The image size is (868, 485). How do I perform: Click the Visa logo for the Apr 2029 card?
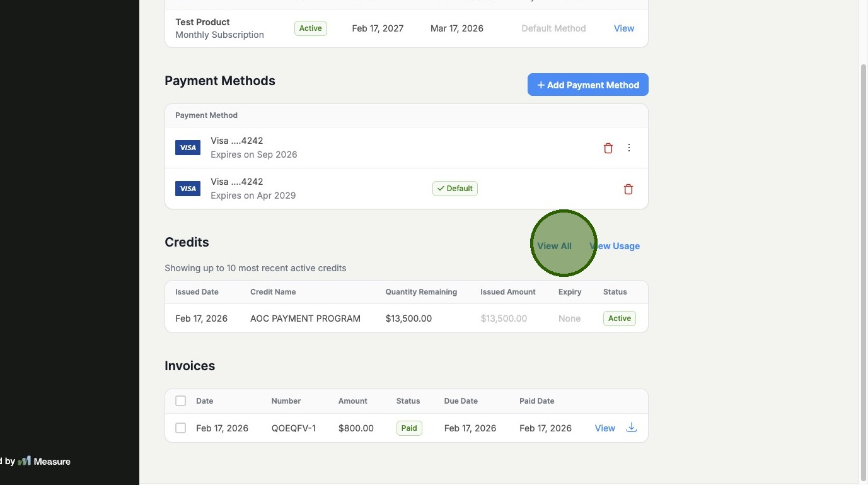[x=188, y=189]
